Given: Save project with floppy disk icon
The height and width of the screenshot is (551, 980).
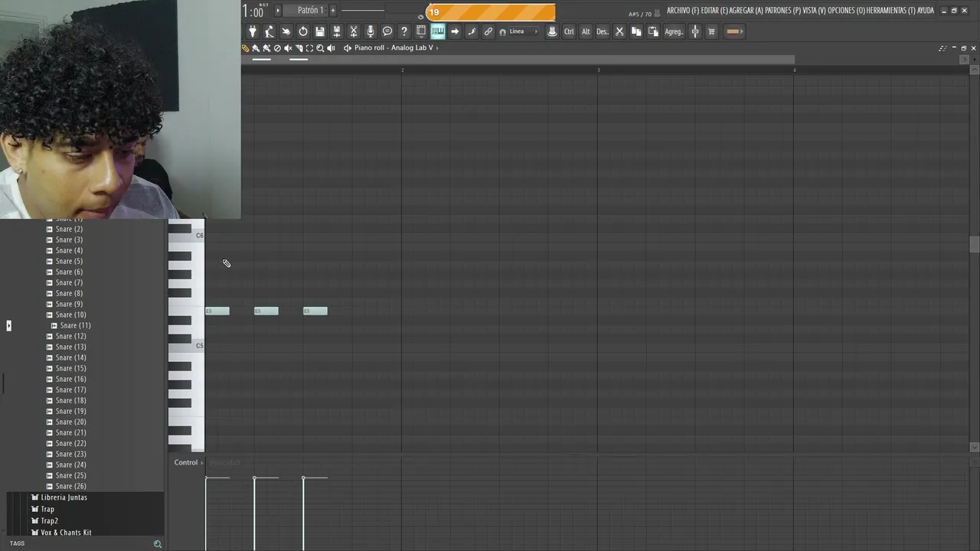Looking at the screenshot, I should click(x=320, y=31).
